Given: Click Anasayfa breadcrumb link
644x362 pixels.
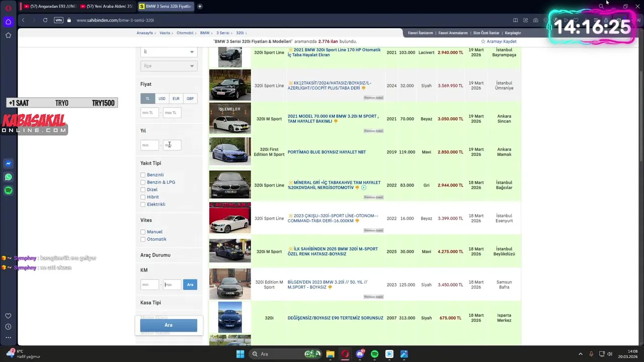Looking at the screenshot, I should point(145,33).
